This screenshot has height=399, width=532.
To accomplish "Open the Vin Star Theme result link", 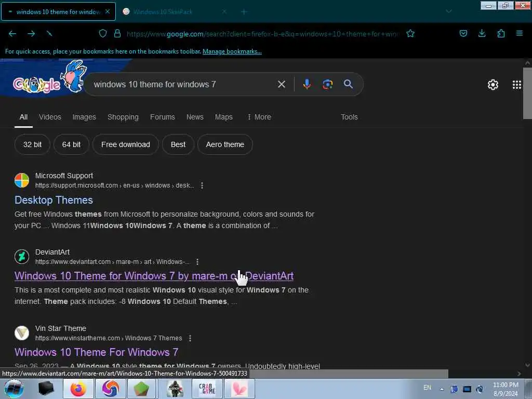I will (x=96, y=352).
